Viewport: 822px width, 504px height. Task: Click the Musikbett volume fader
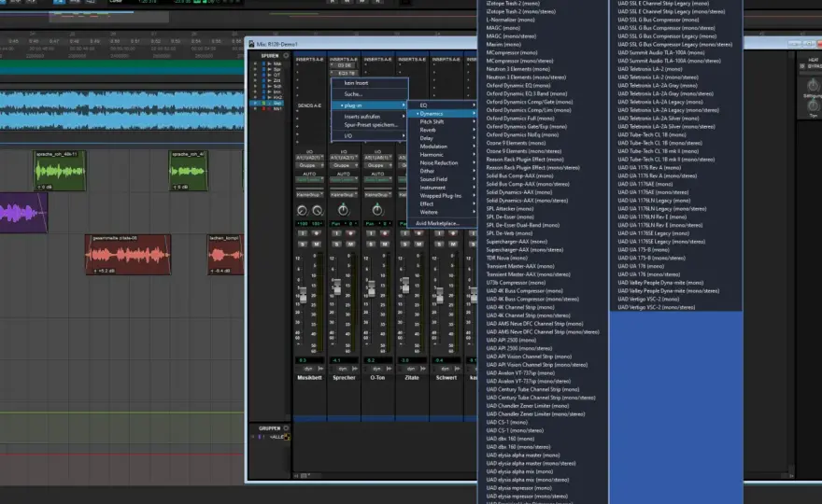(x=303, y=295)
